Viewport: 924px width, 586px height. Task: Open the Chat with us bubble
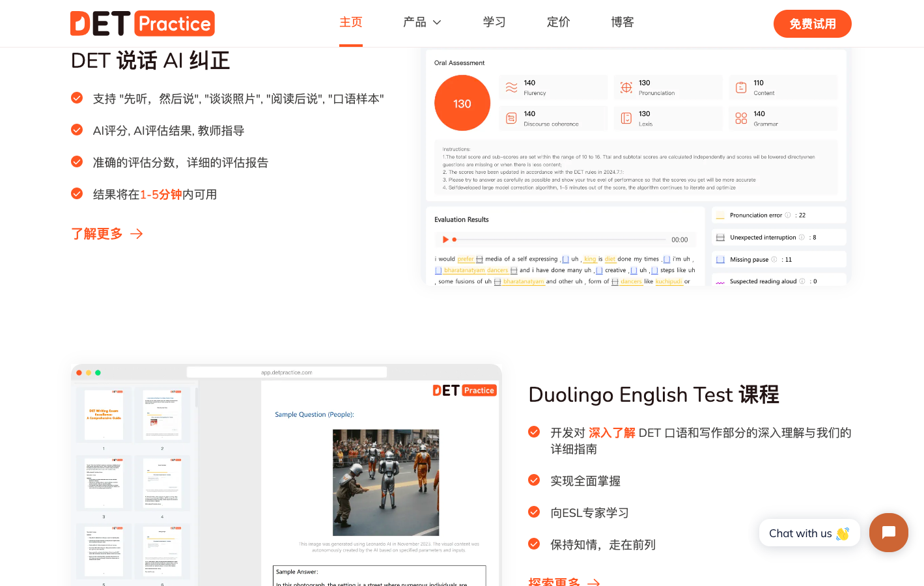click(809, 533)
